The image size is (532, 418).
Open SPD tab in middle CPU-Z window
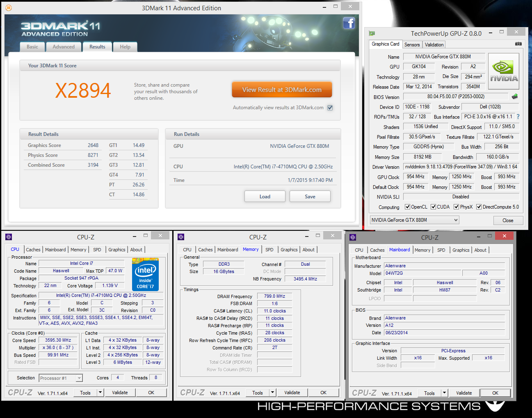click(269, 250)
